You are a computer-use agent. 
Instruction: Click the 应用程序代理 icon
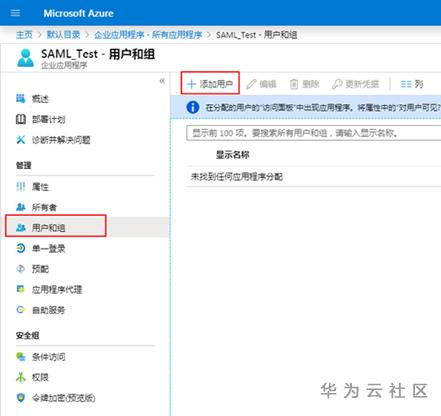tap(21, 289)
